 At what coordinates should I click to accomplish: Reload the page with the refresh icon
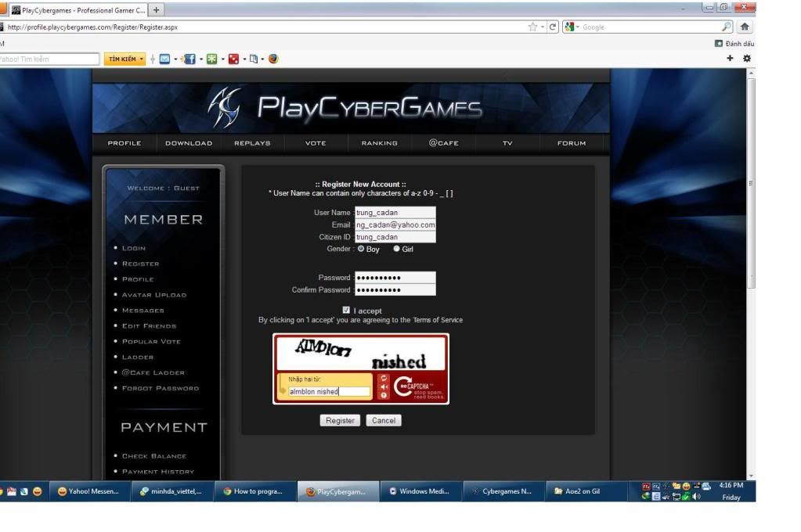[552, 27]
